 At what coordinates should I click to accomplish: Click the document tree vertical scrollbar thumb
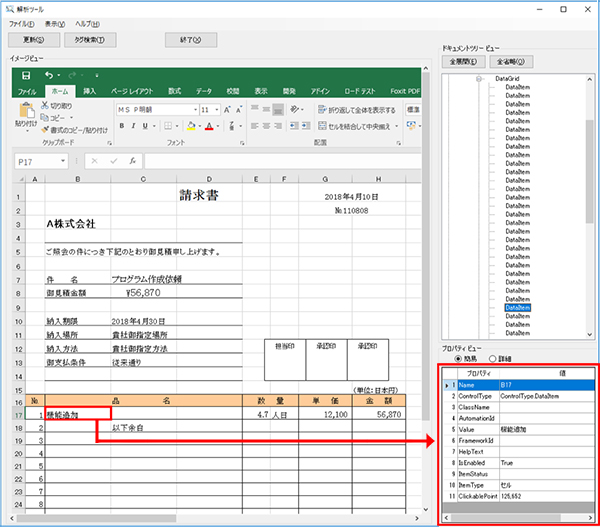click(x=589, y=171)
